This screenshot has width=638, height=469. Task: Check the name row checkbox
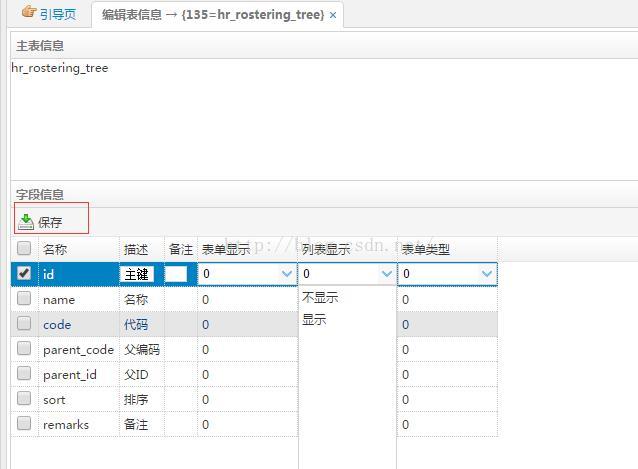coord(24,298)
